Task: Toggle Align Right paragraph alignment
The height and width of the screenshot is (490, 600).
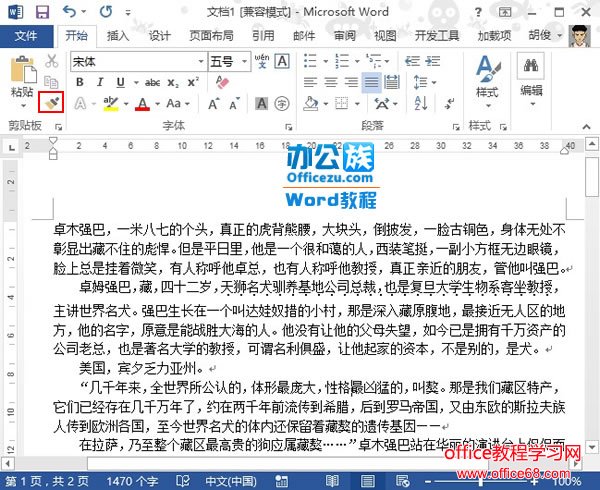Action: pyautogui.click(x=351, y=82)
